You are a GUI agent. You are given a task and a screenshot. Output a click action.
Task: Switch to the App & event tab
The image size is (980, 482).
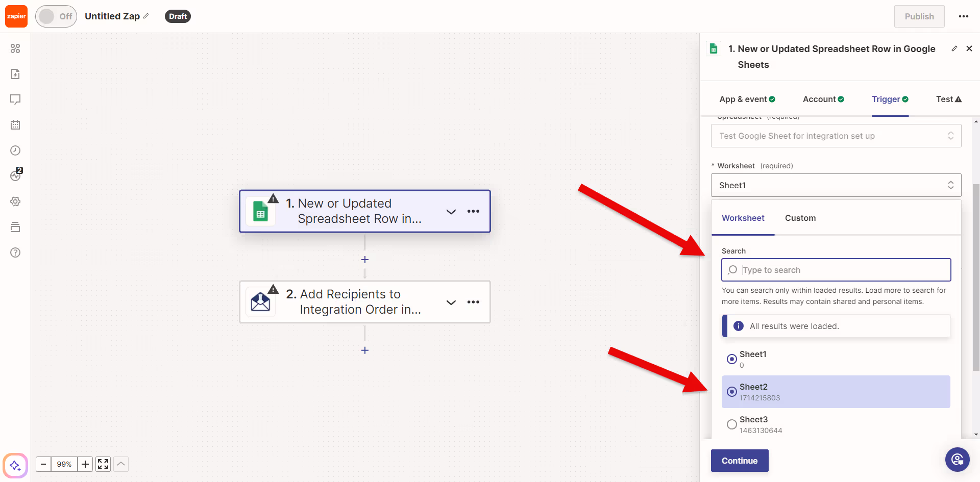click(x=747, y=99)
